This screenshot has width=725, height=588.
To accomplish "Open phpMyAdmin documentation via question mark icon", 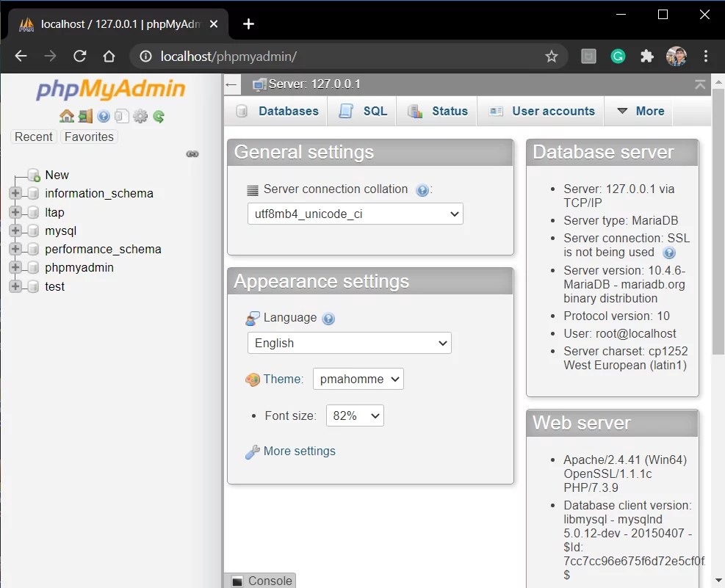I will (x=103, y=116).
